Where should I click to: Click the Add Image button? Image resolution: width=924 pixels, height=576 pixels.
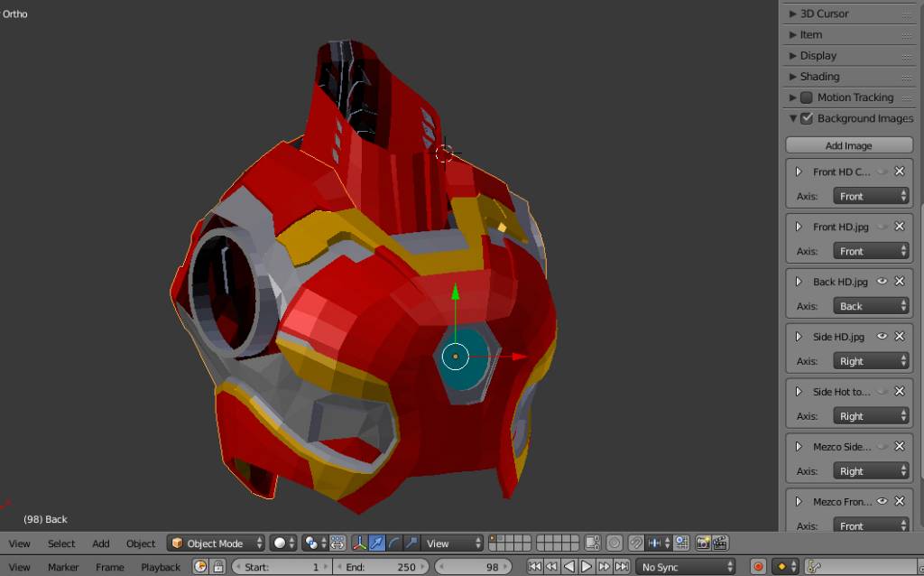(849, 145)
